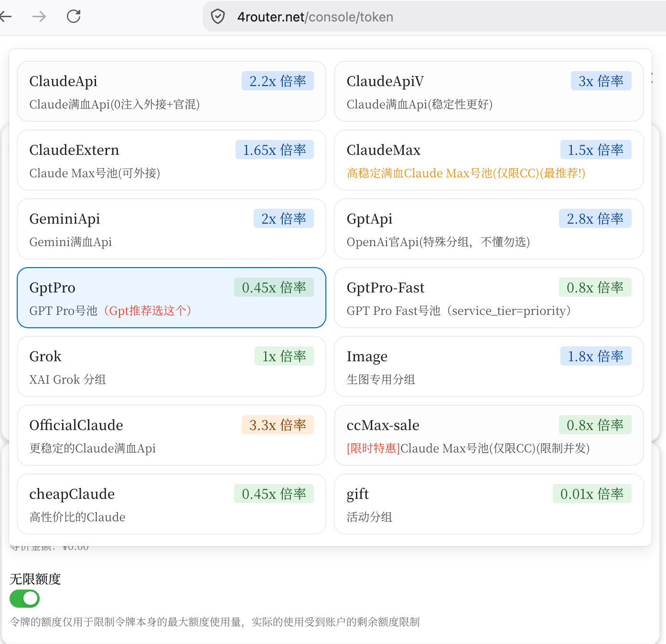Click the 3.3x 倍率 badge on OfficialClaude

pyautogui.click(x=278, y=425)
